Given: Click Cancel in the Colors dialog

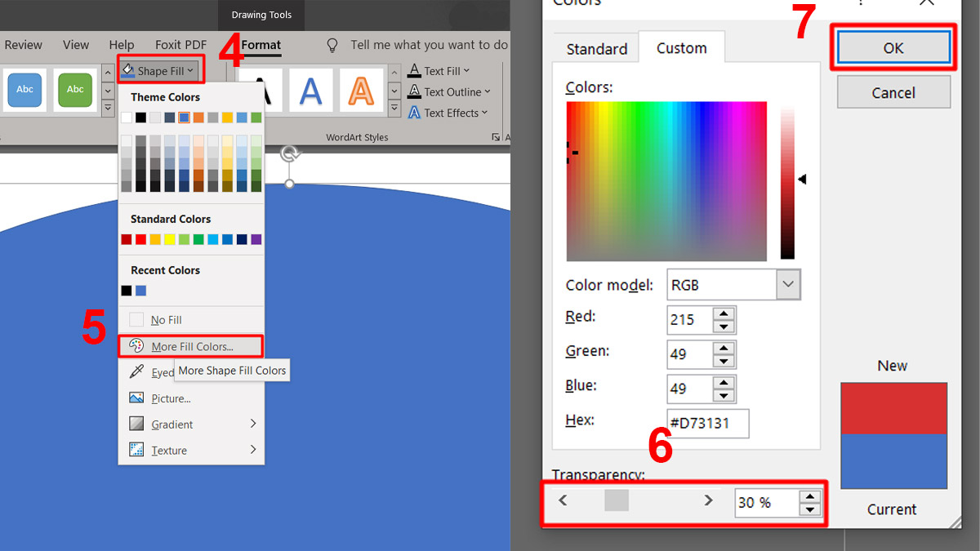Looking at the screenshot, I should coord(893,92).
